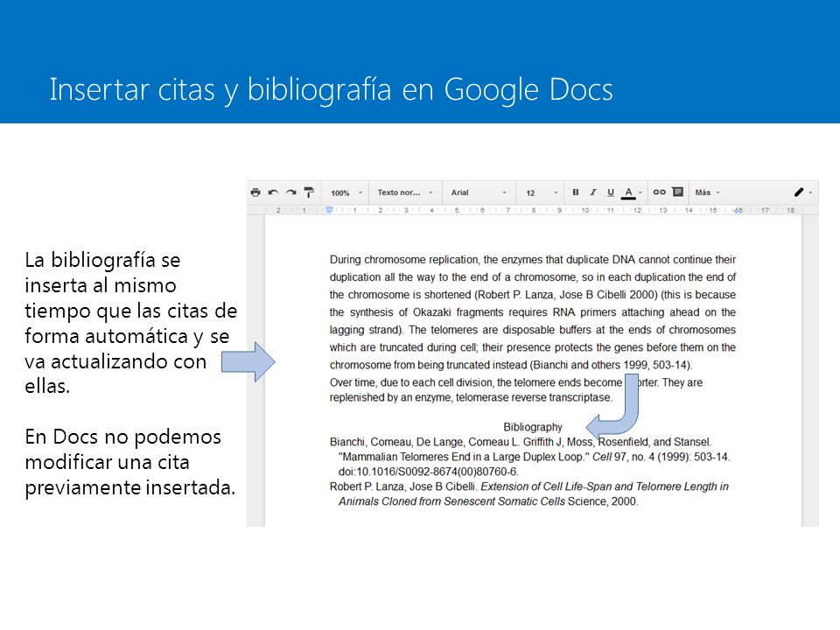Click the bibliography entry starting "Robert P. Lanza, Jose B Cibelli."
The height and width of the screenshot is (630, 840).
pyautogui.click(x=528, y=493)
